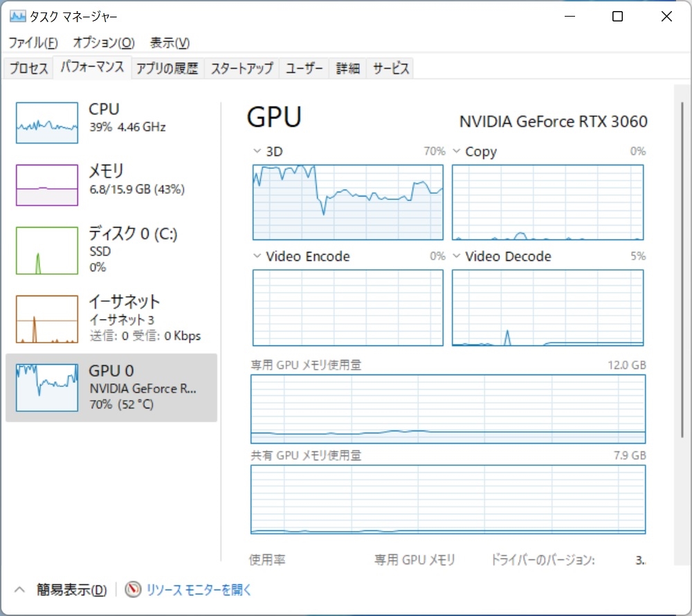Collapse view with 簡易表示 chevron icon
The width and height of the screenshot is (692, 616).
[x=20, y=590]
